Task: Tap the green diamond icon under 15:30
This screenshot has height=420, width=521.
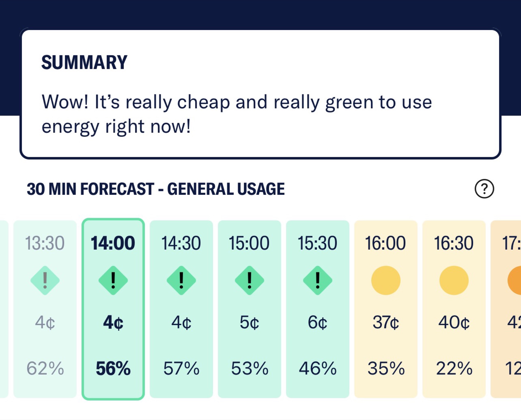Action: 318,280
